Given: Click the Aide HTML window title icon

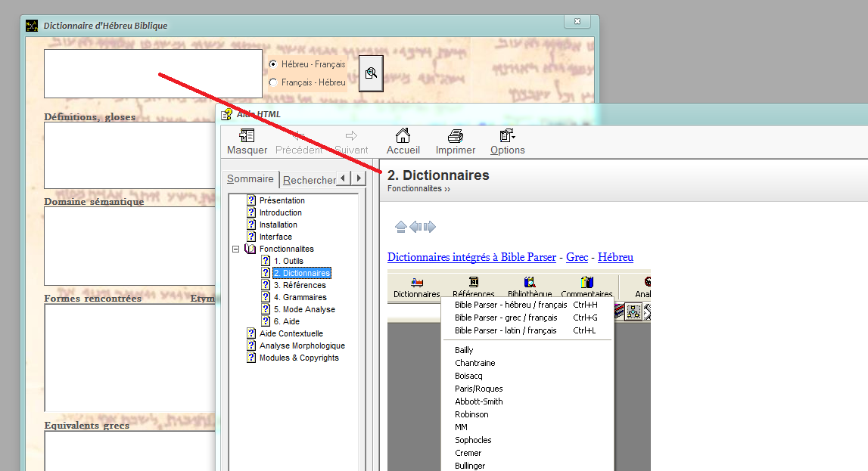Looking at the screenshot, I should point(226,114).
